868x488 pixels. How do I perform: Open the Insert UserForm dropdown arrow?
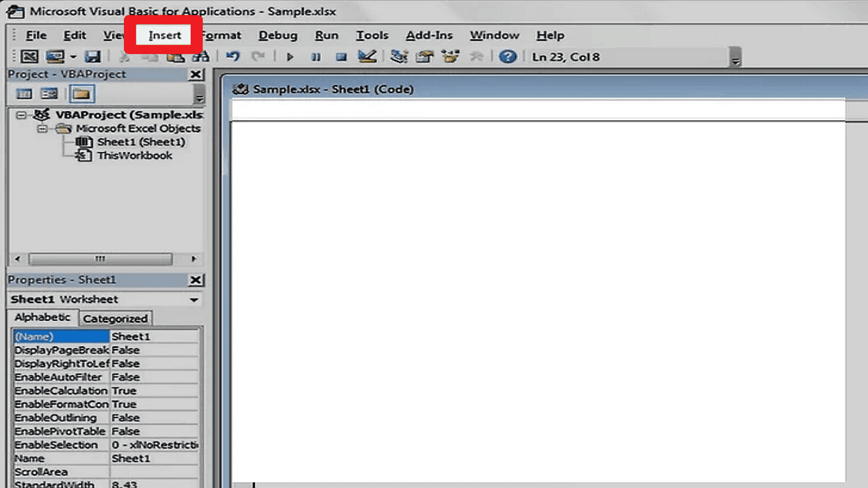tap(72, 57)
